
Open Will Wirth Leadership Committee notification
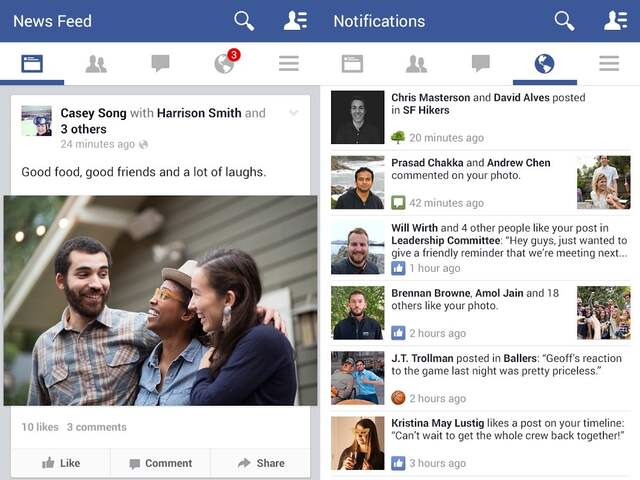click(x=480, y=248)
